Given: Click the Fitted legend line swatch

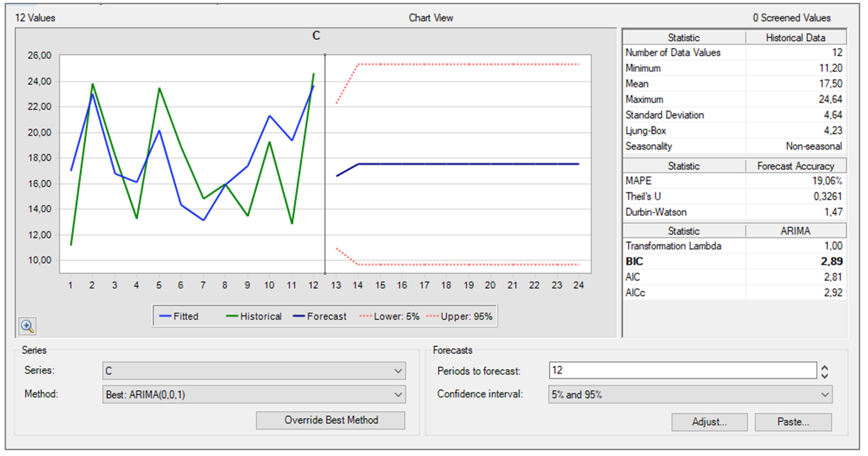Looking at the screenshot, I should click(x=165, y=316).
